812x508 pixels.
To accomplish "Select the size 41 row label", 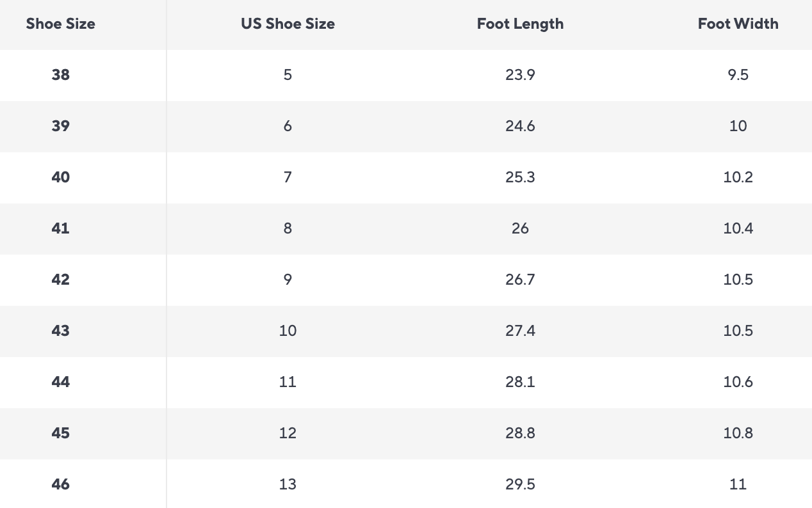I will click(x=60, y=228).
